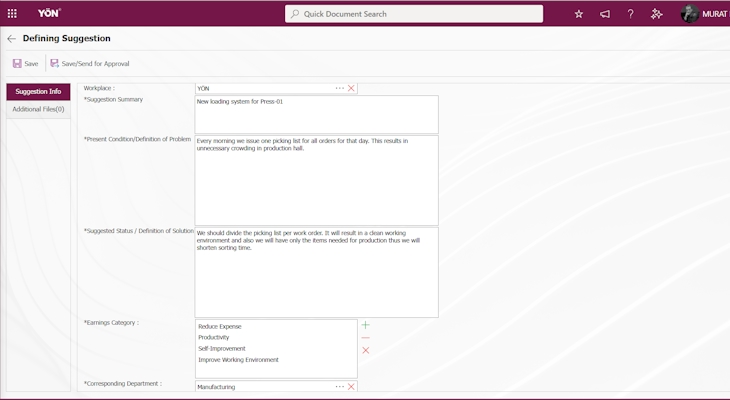Open help question mark icon

click(630, 14)
